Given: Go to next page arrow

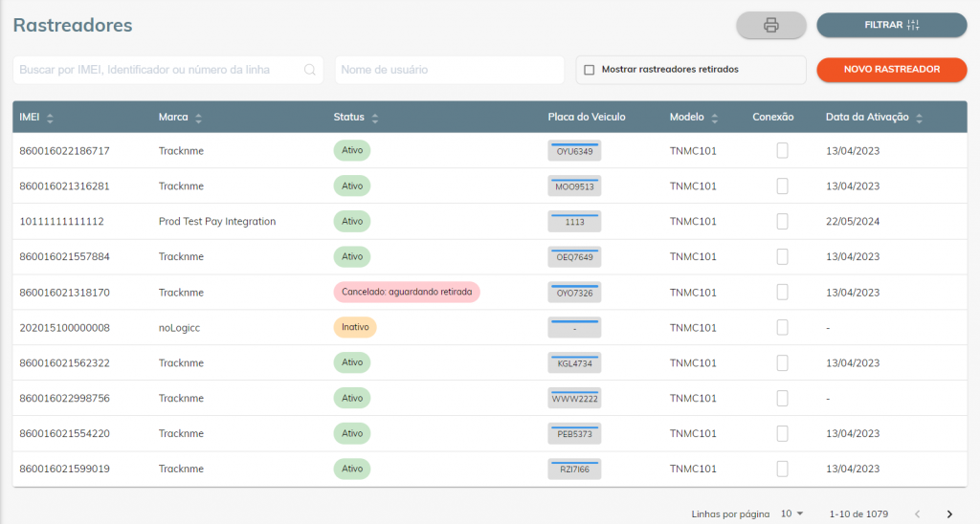Looking at the screenshot, I should (x=949, y=514).
